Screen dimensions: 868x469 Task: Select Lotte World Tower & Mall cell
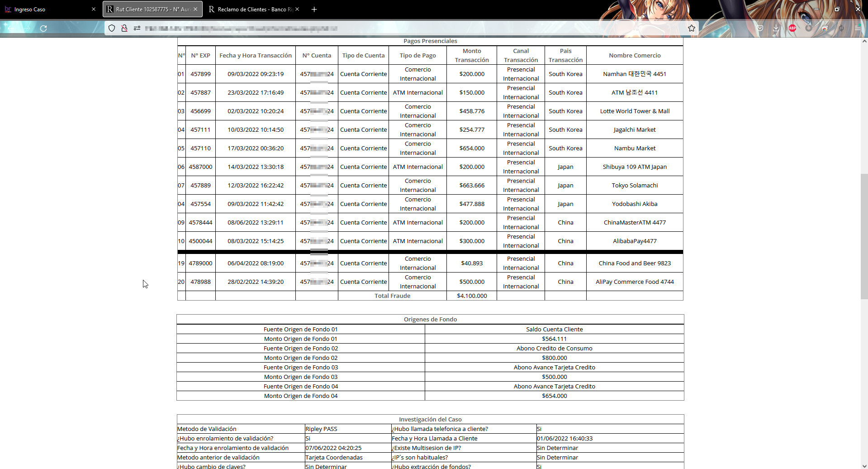(635, 111)
